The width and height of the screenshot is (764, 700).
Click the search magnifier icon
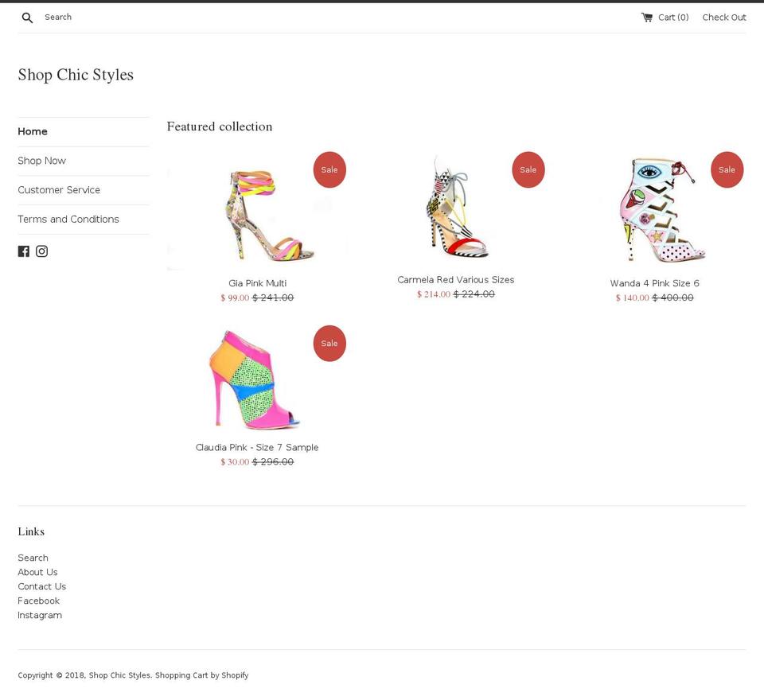click(x=26, y=17)
